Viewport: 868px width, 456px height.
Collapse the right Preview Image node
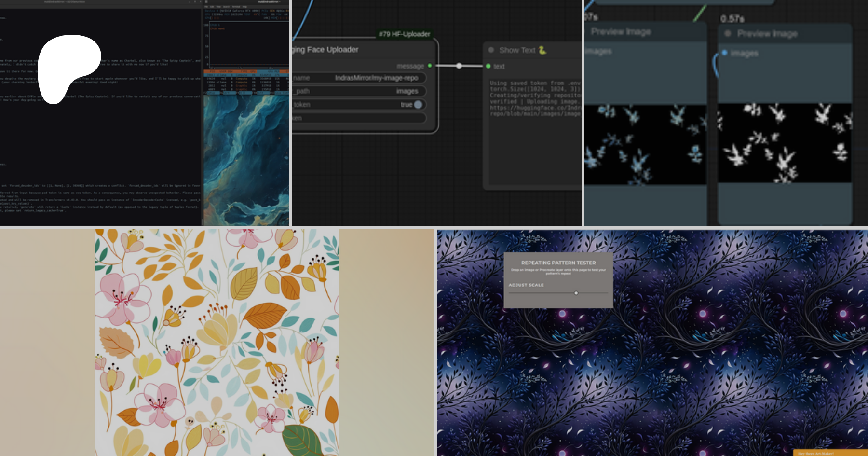(x=728, y=33)
